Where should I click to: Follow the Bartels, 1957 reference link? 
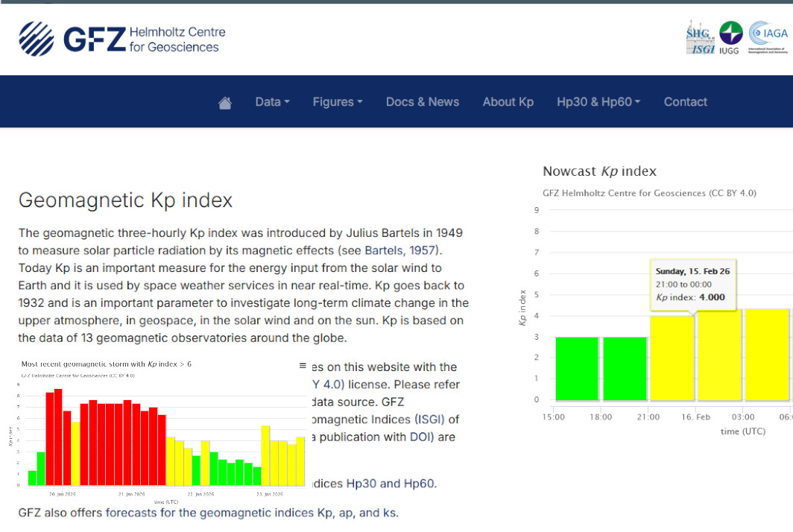pos(402,250)
